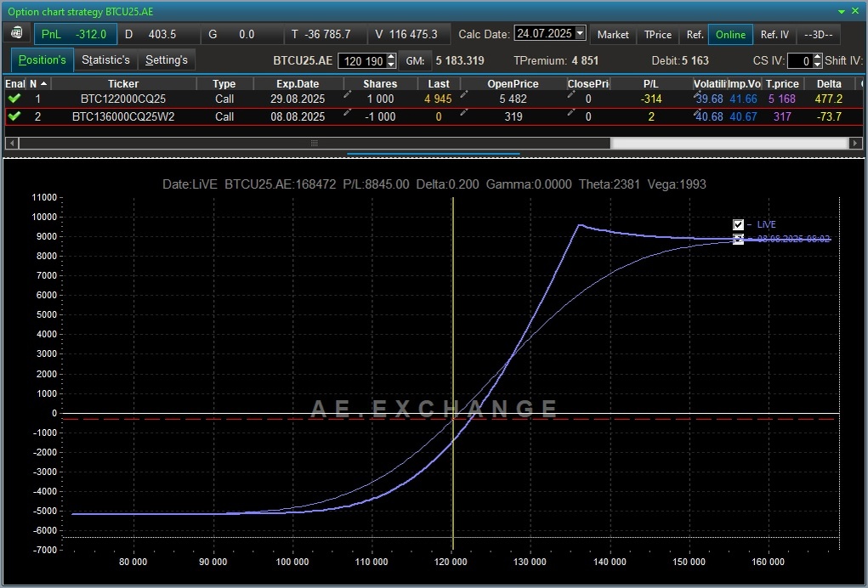The width and height of the screenshot is (868, 588).
Task: Click the T.price column header
Action: point(781,83)
